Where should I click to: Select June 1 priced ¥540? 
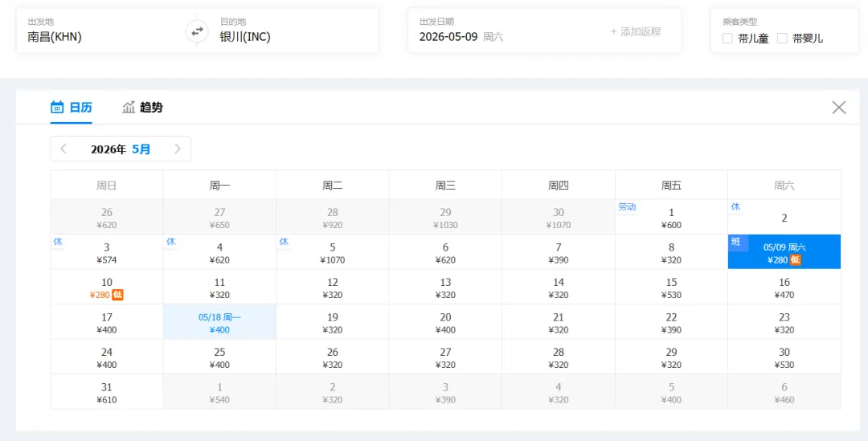tap(219, 391)
